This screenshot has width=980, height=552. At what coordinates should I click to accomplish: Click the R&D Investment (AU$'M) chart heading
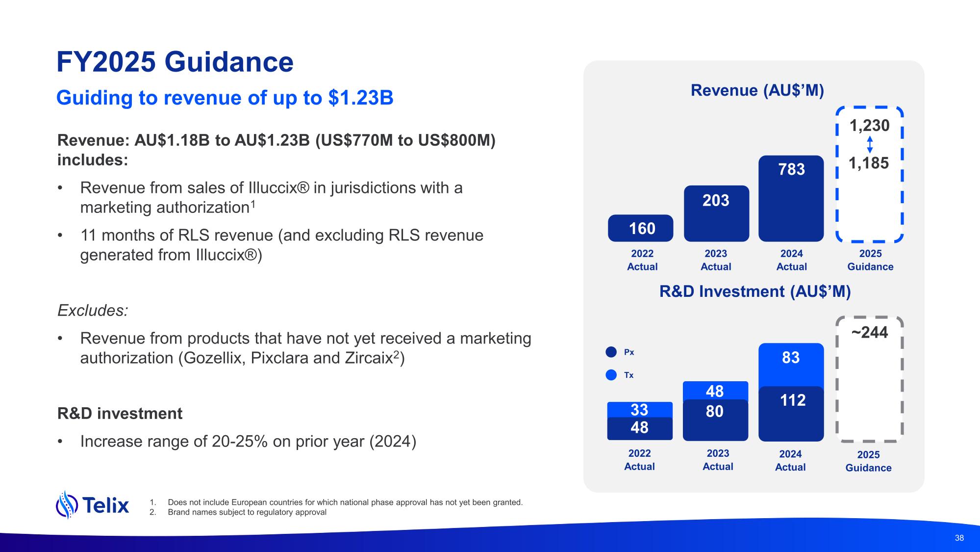click(x=755, y=291)
